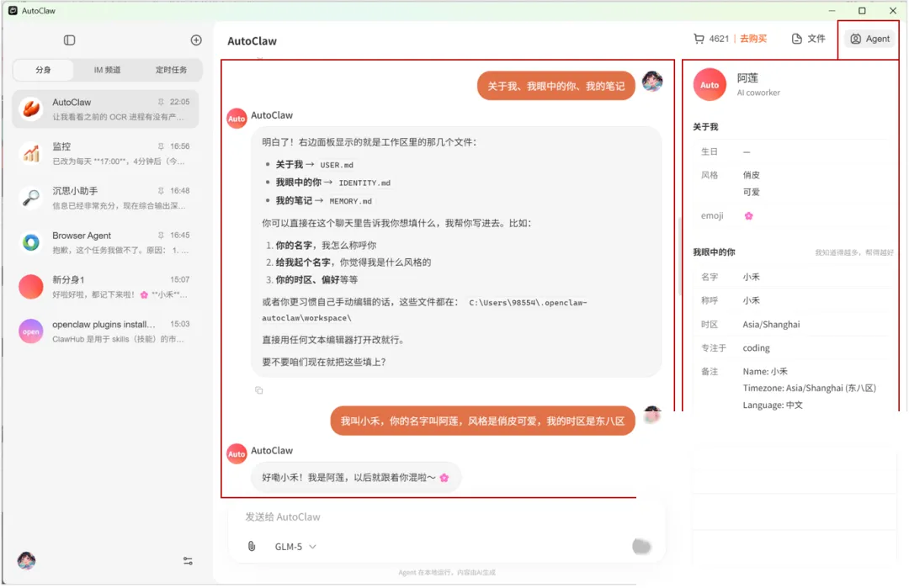The image size is (909, 588).
Task: Attach a file with paperclip icon
Action: (x=252, y=546)
